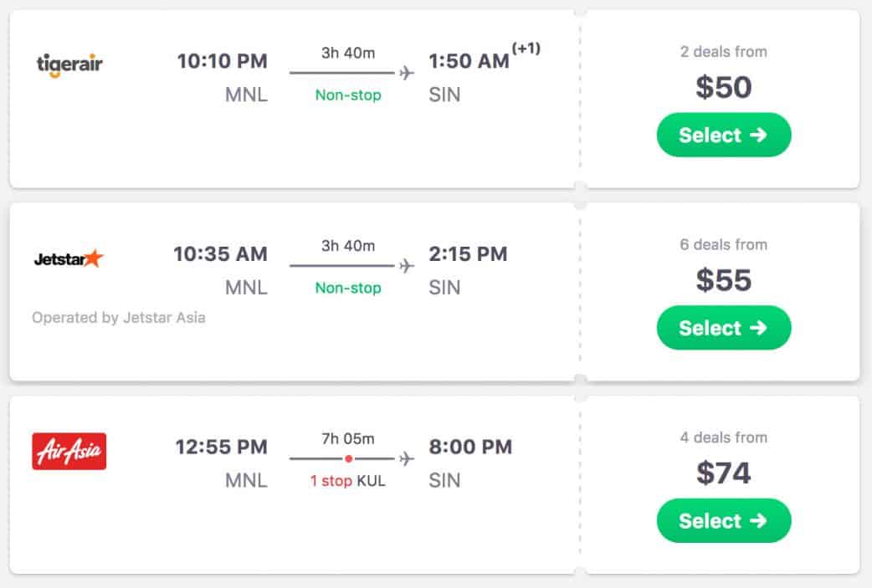Viewport: 872px width, 588px height.
Task: Click the airplane icon on tigerair route
Action: [407, 73]
